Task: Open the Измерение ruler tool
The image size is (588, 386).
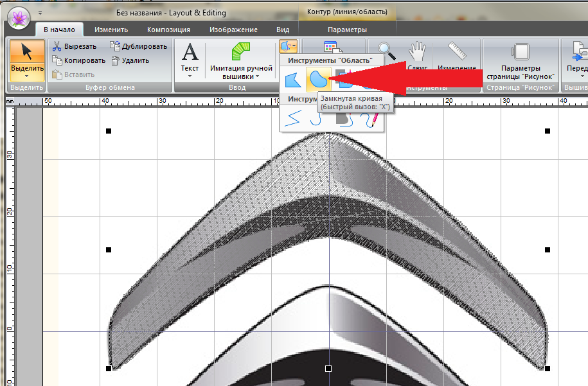Action: point(457,51)
